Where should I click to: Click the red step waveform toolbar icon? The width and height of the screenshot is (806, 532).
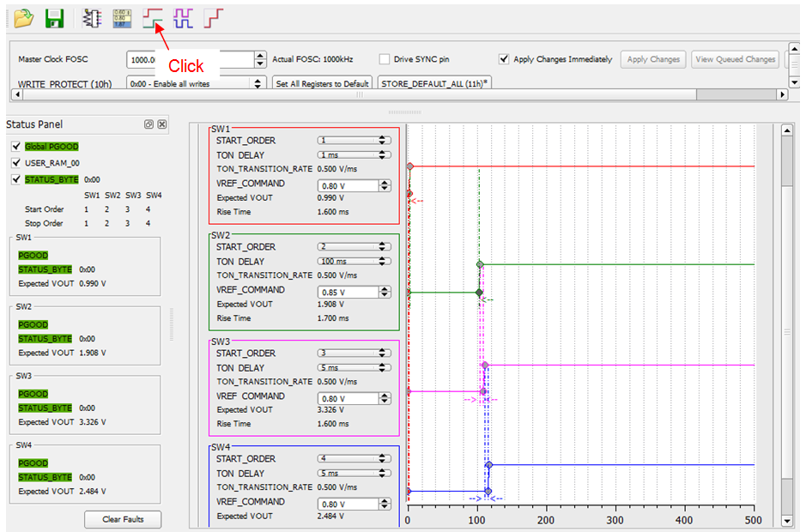pos(213,18)
